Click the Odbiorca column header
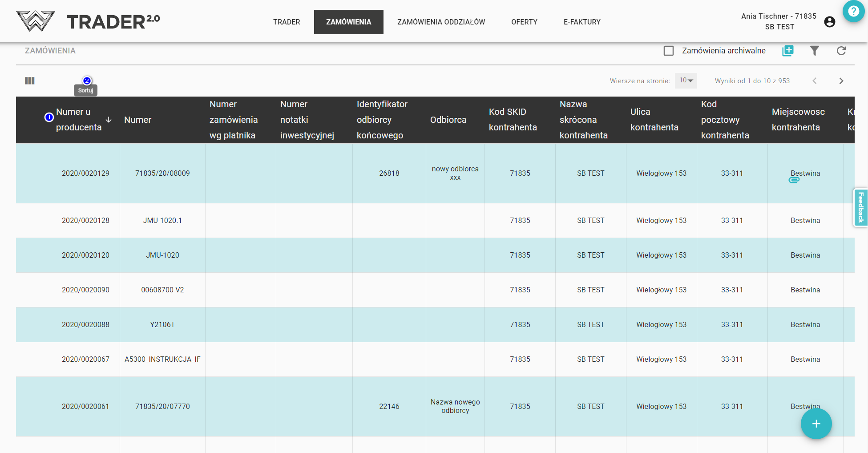Viewport: 868px width, 453px height. click(448, 120)
